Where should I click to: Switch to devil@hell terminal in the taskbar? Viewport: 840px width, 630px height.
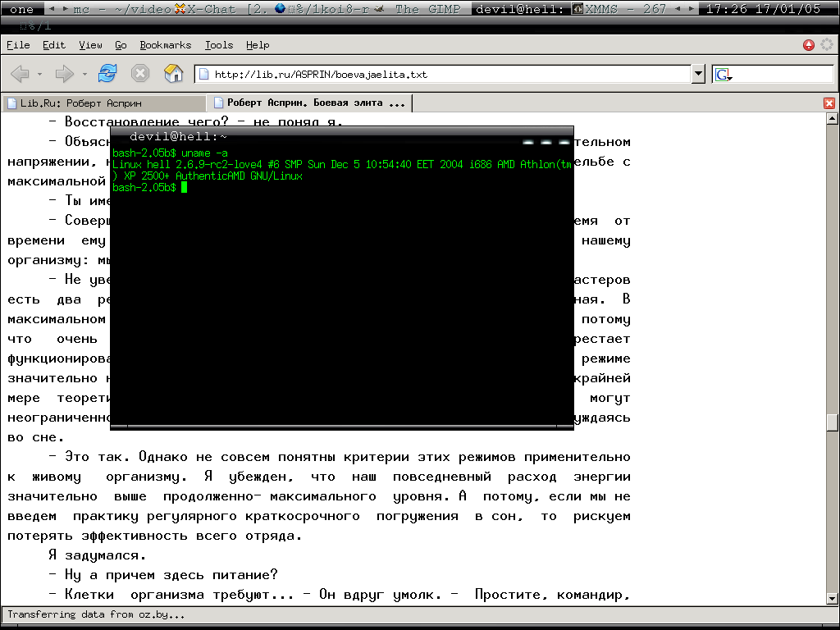519,9
